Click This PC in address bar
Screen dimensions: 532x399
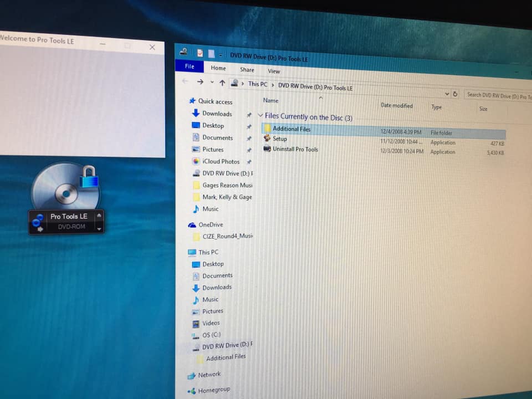tap(258, 84)
